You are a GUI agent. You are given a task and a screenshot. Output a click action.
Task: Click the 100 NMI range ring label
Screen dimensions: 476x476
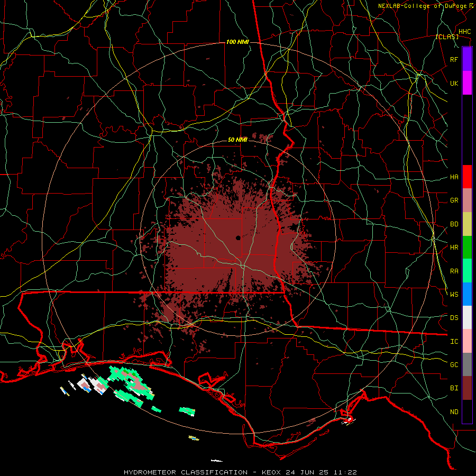(x=237, y=42)
